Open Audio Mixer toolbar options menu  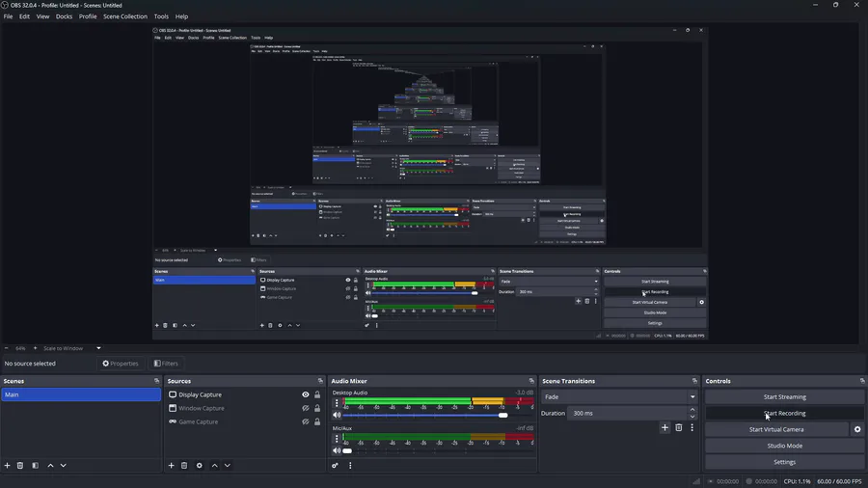point(350,465)
